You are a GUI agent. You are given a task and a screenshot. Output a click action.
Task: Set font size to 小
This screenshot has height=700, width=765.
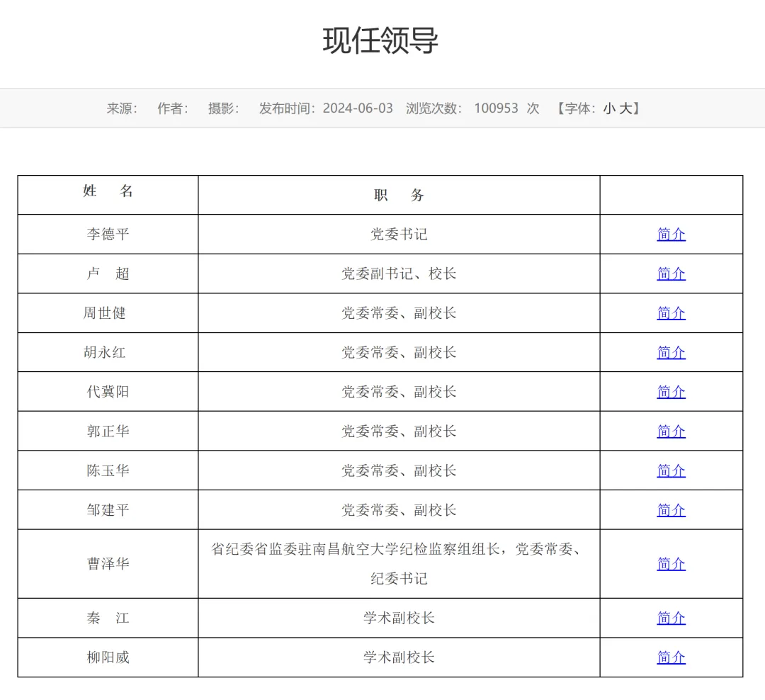pos(609,108)
